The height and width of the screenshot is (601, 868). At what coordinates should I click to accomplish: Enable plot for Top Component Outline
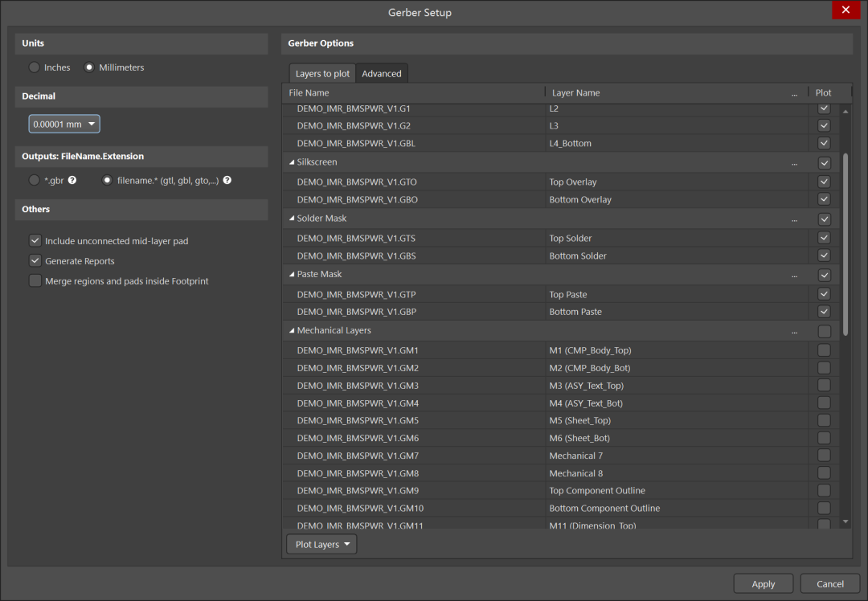[824, 490]
